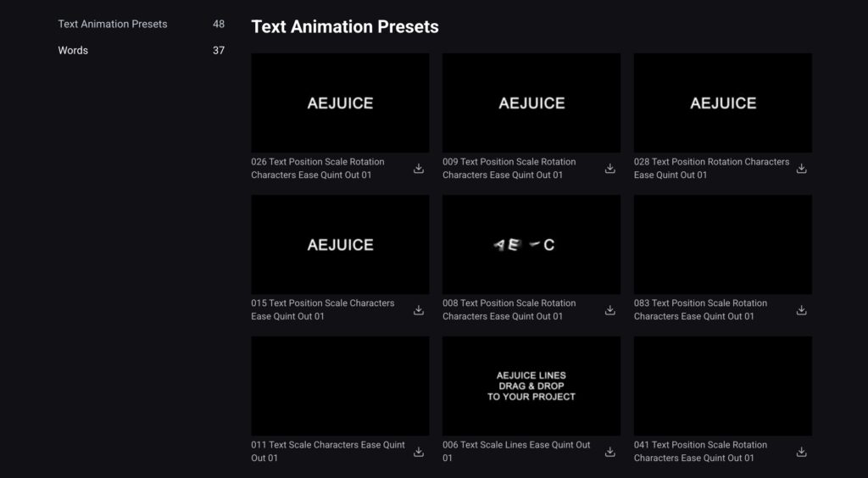Viewport: 868px width, 478px height.
Task: Download preset 041 Text Position Scale Rotation
Action: click(802, 452)
